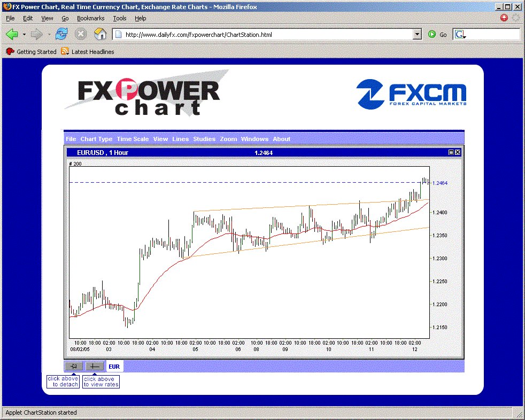
Task: Close the EUR/USD chart window
Action: 458,153
